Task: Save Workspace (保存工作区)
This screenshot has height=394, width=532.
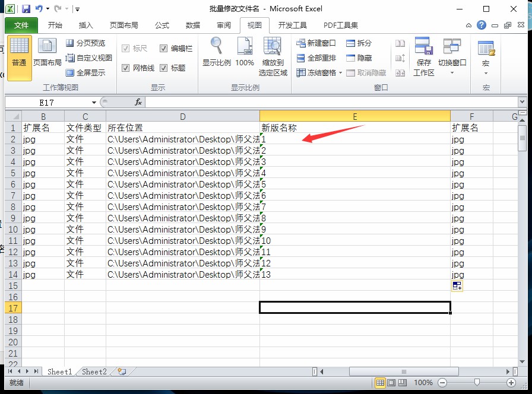Action: pyautogui.click(x=424, y=56)
